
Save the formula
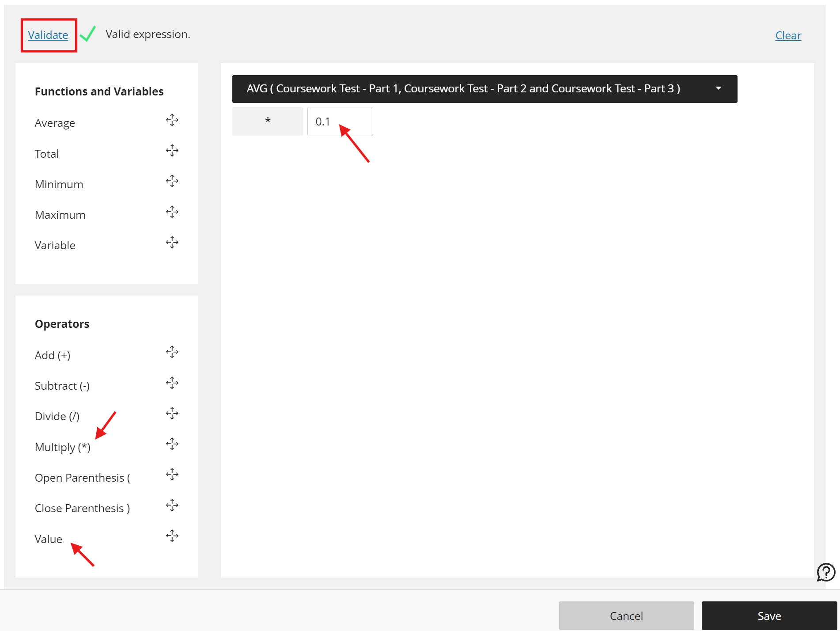pos(769,616)
